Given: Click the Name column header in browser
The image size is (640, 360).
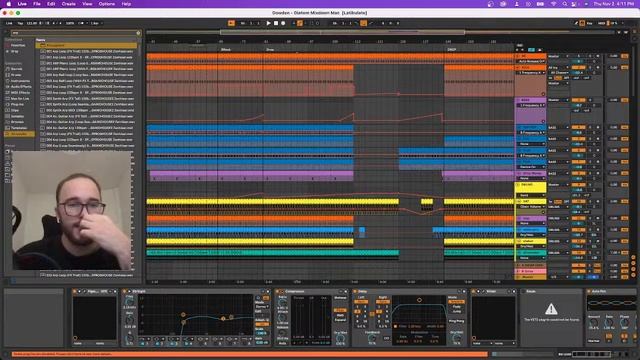Looking at the screenshot, I should tap(40, 40).
